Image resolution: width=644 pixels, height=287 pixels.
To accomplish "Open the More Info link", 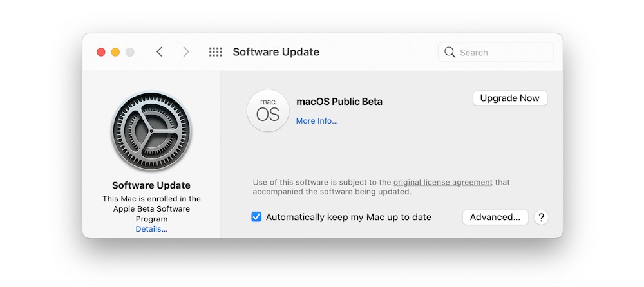I will point(317,121).
